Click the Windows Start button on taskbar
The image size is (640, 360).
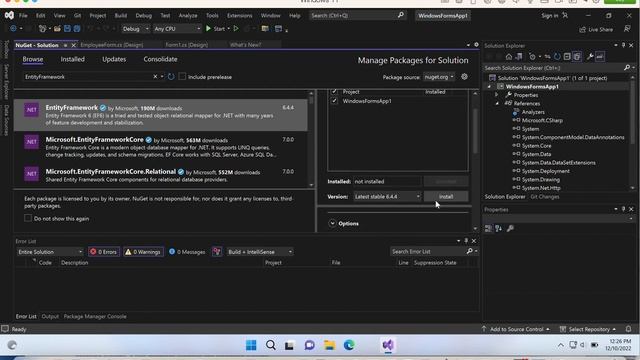(x=251, y=345)
